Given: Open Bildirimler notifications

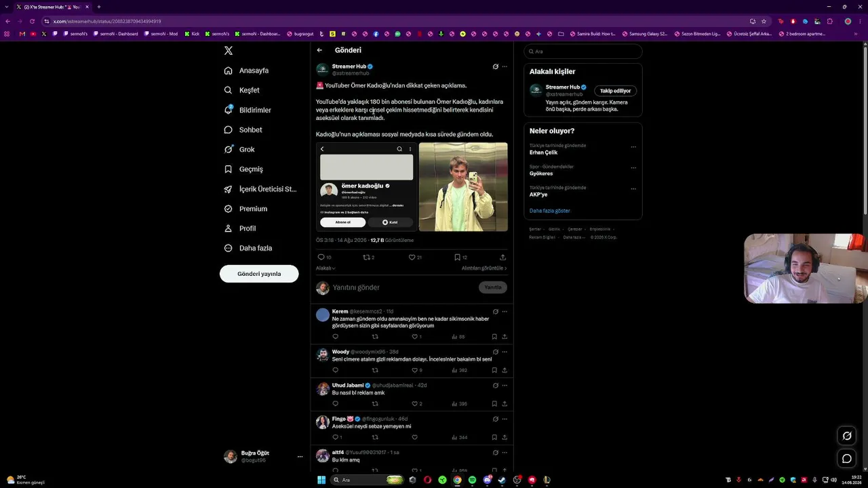Looking at the screenshot, I should (248, 110).
